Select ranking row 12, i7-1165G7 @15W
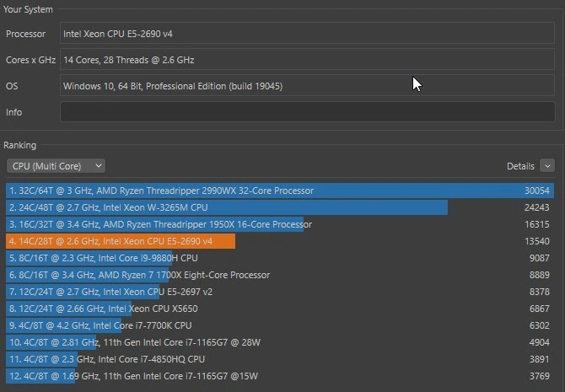565x392 pixels. [280, 376]
